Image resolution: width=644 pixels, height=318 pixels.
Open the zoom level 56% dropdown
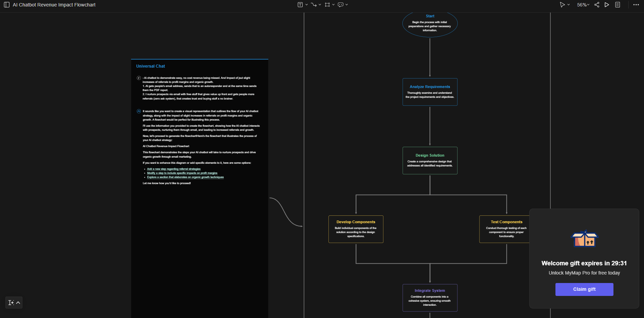[x=582, y=4]
